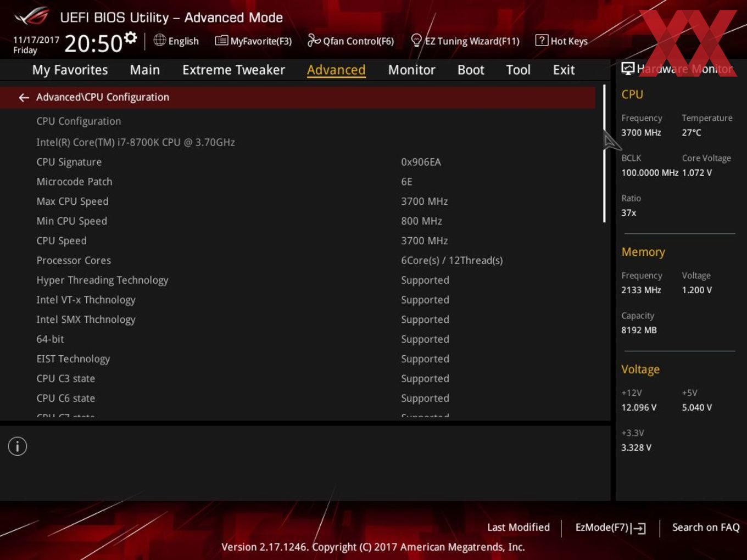Click the globe language icon

coord(159,40)
